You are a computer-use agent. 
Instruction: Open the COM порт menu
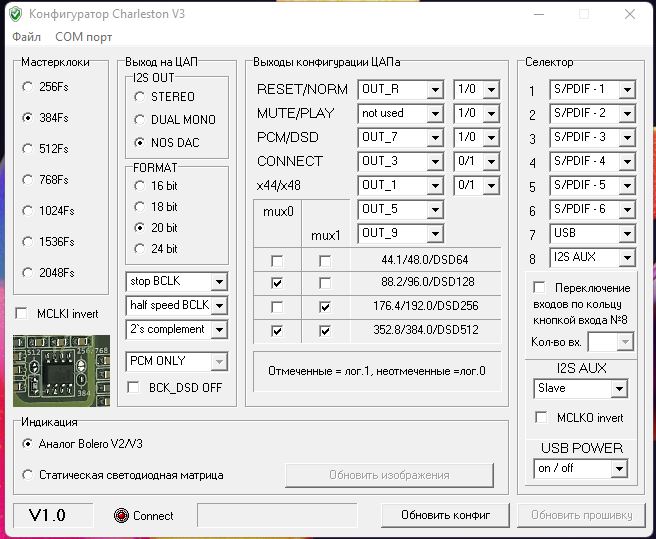[x=83, y=37]
